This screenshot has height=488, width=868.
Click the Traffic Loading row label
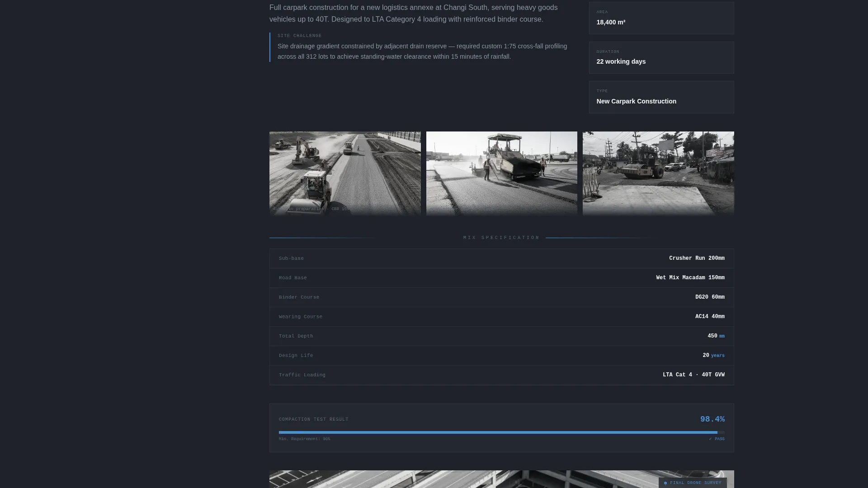(x=302, y=375)
